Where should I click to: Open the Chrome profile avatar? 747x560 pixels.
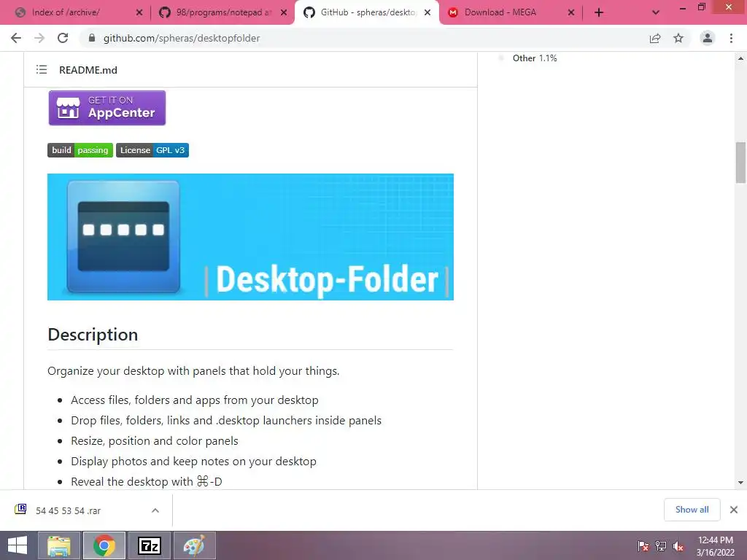[708, 38]
